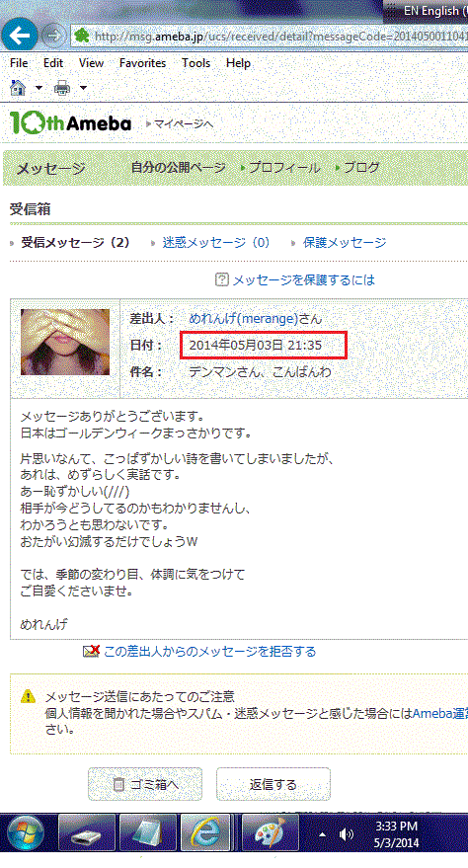Viewport: 468px width, 868px height.
Task: Open the Favorites menu
Action: [x=143, y=63]
